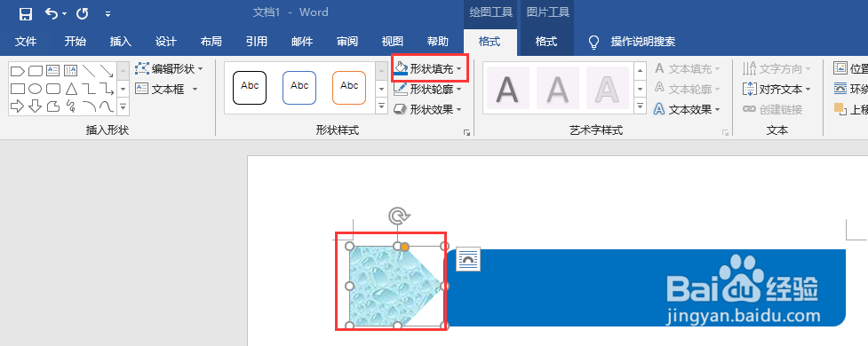Pick the down block arrow shape
Screen dimensions: 868x346
pos(36,106)
